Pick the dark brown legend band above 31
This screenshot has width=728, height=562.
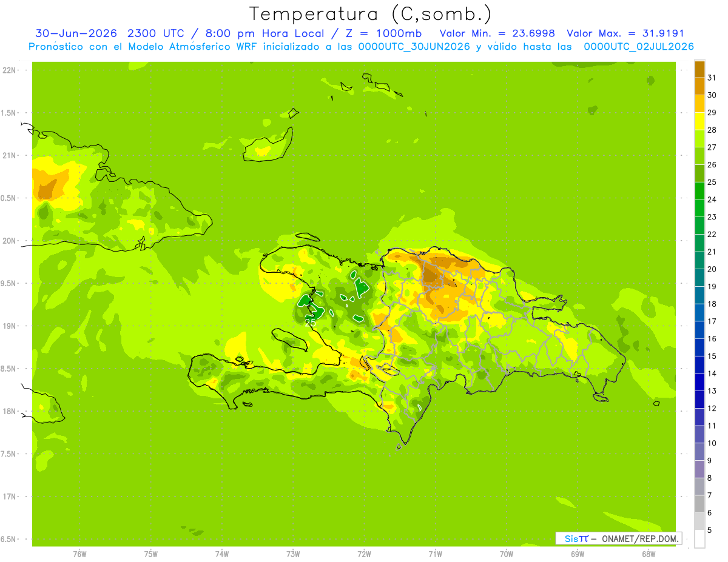699,69
